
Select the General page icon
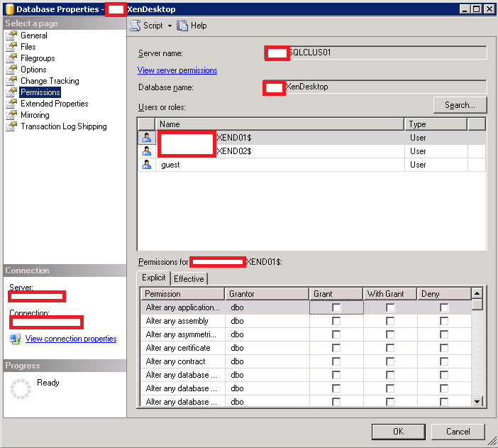click(11, 35)
